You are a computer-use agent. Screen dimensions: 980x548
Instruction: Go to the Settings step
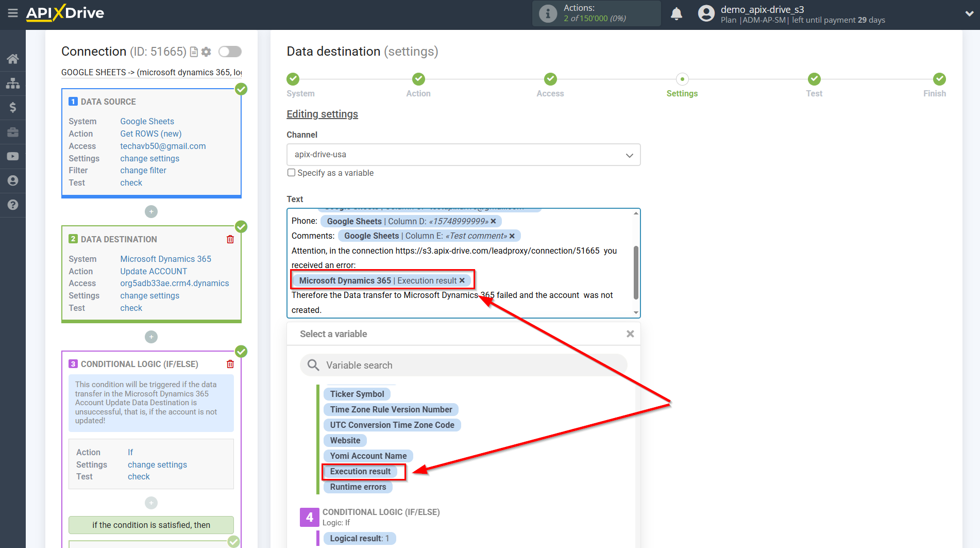[682, 79]
